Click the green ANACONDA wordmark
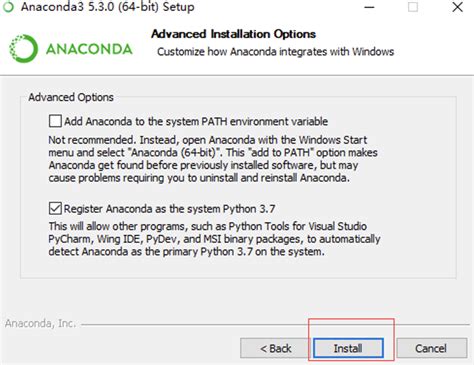474x365 pixels. (89, 49)
